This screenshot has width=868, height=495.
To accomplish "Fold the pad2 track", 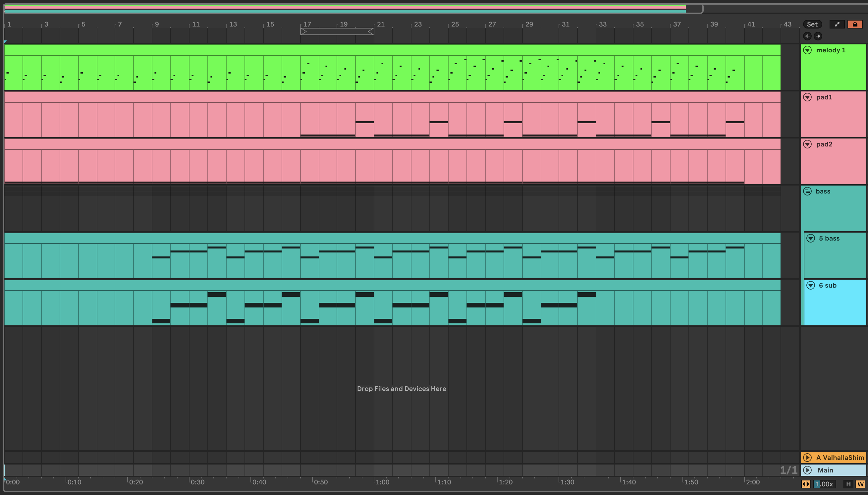I will [807, 144].
